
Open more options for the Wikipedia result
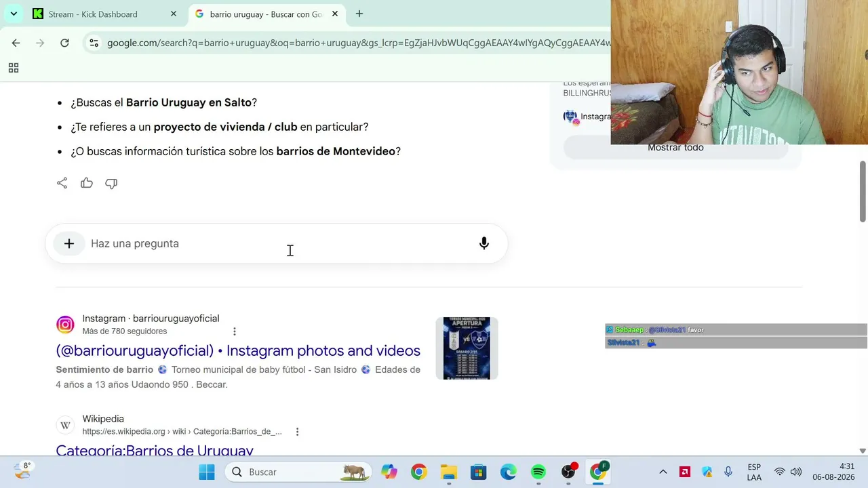coord(297,432)
